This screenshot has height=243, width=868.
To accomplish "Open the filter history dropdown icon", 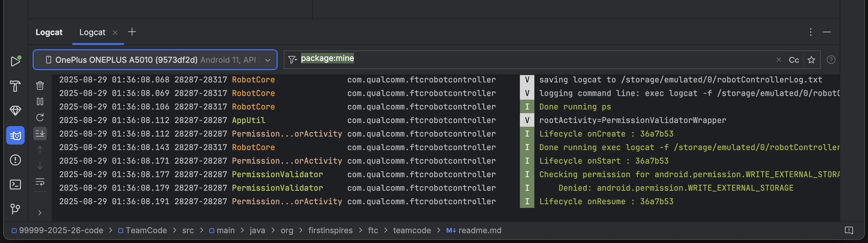I will pos(292,60).
